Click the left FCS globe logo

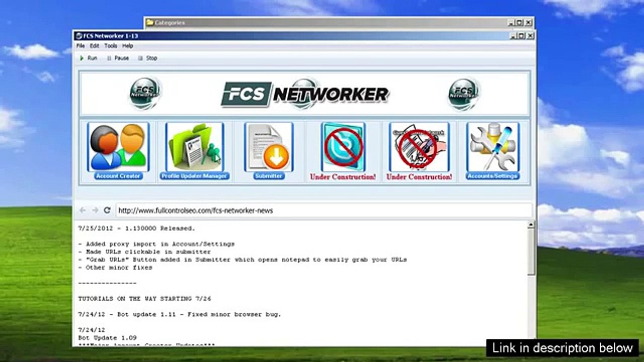coord(145,94)
